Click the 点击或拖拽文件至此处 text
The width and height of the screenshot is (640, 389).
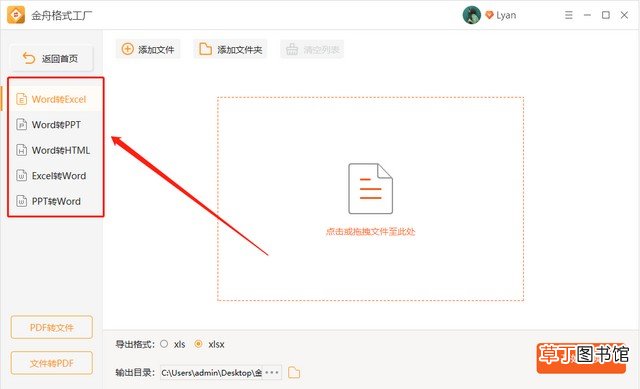pyautogui.click(x=370, y=232)
